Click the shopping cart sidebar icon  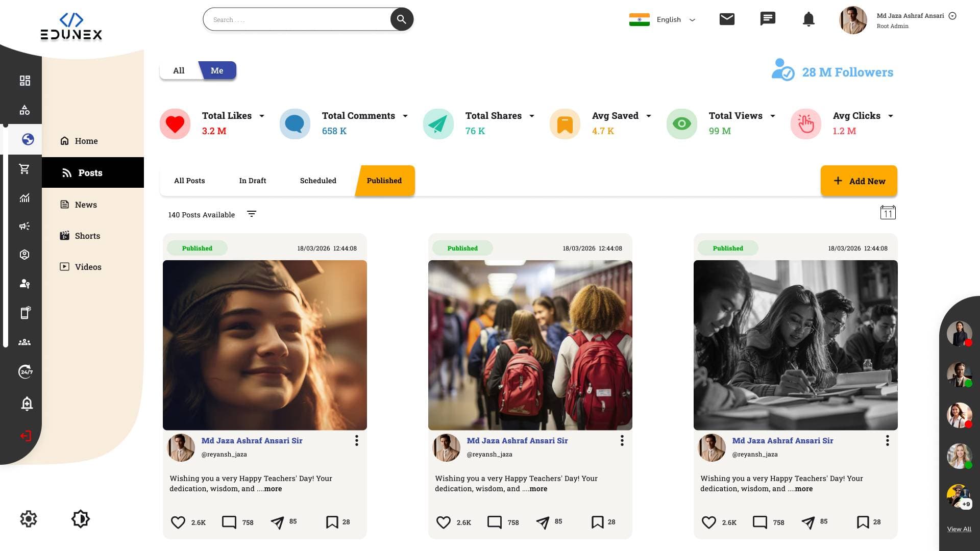24,169
